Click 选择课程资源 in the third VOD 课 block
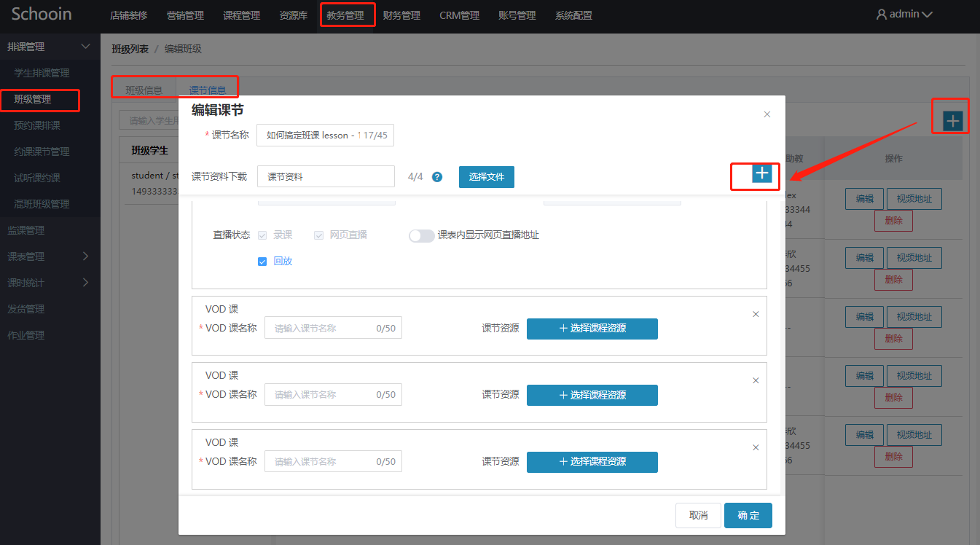 [592, 462]
